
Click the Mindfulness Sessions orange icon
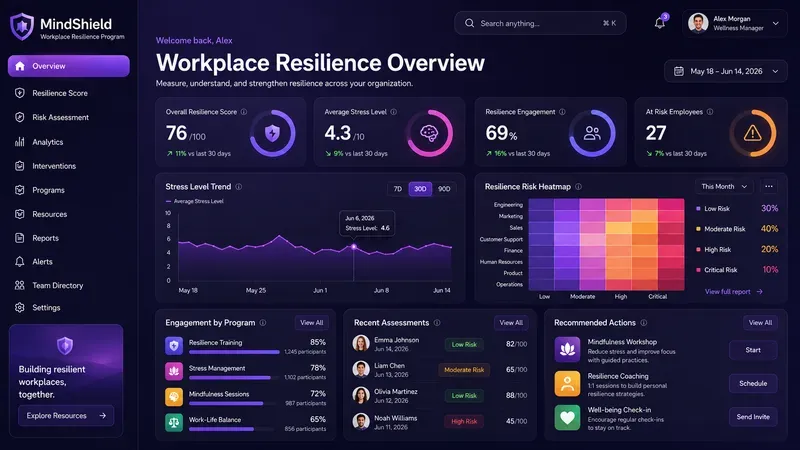(x=174, y=397)
